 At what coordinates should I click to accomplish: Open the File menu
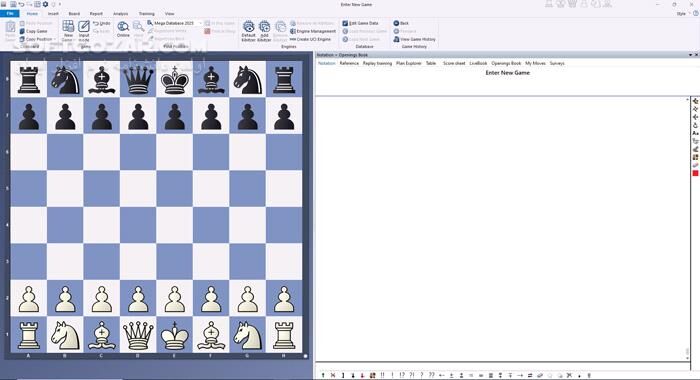(10, 14)
